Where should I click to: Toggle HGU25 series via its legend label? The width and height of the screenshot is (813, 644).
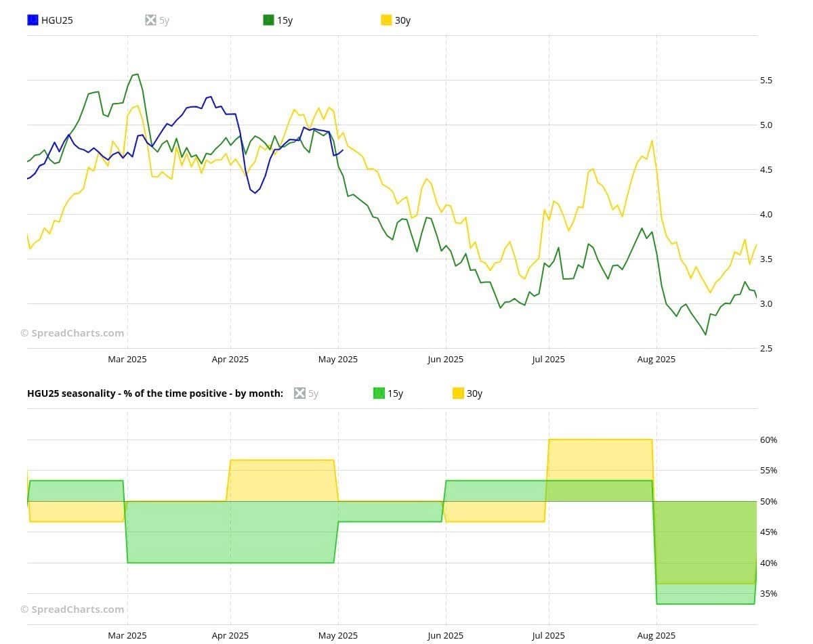(57, 20)
